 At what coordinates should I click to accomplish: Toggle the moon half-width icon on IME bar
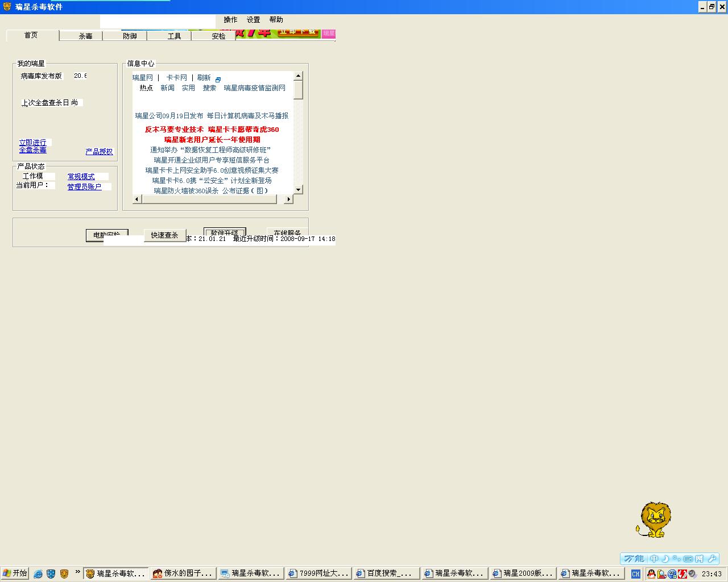(x=665, y=559)
